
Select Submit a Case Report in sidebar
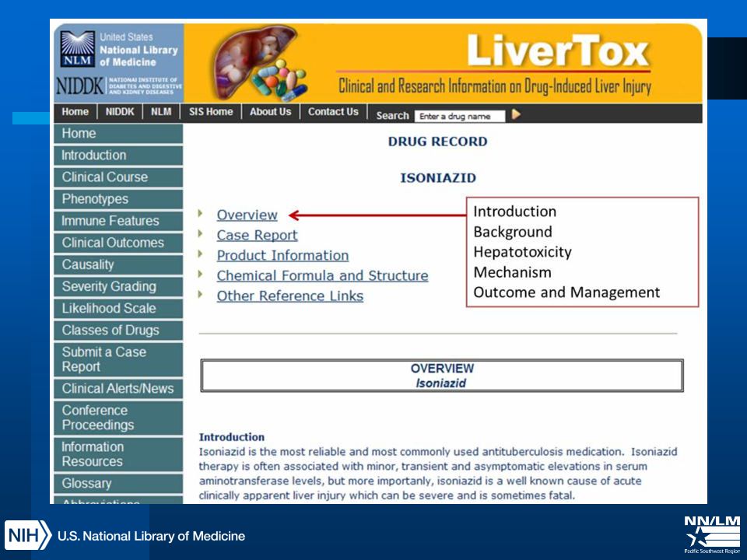118,359
